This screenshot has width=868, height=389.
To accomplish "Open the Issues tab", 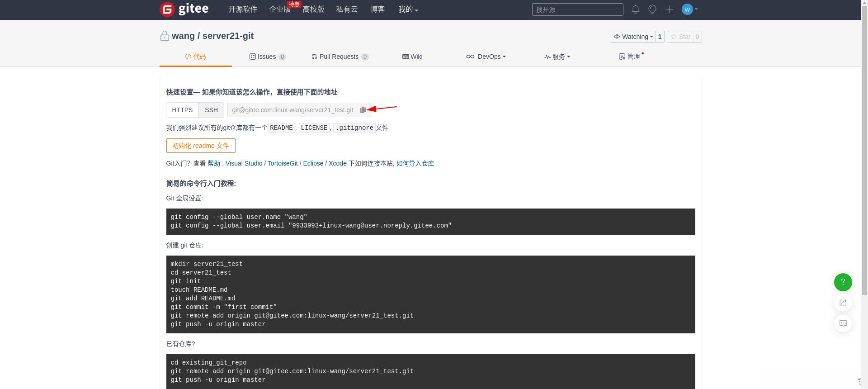I will pos(268,57).
